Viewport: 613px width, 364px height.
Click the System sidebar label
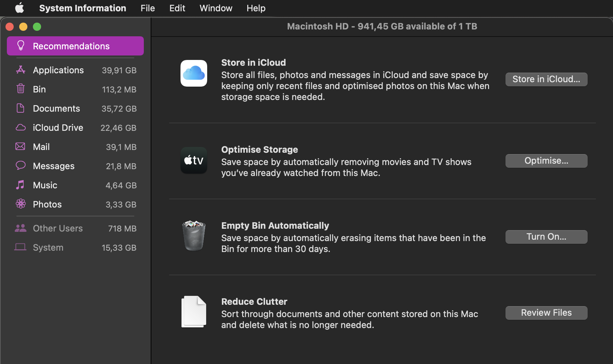(x=48, y=248)
